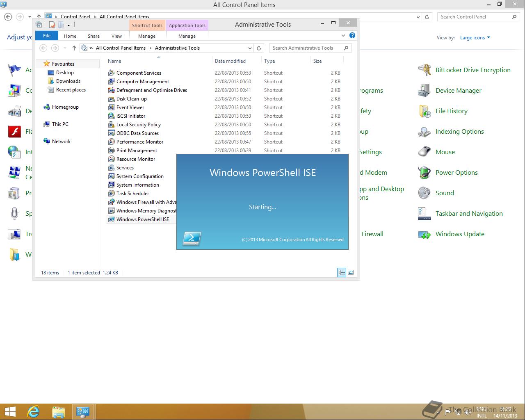Image resolution: width=525 pixels, height=420 pixels.
Task: Launch Internet Explorer from the taskbar
Action: [33, 412]
